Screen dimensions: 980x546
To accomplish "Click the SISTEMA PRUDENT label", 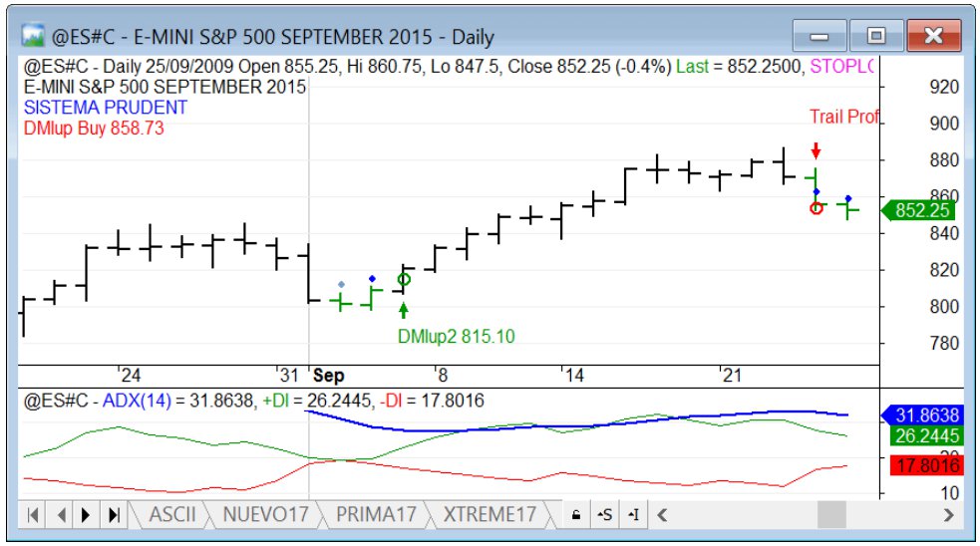I will tap(106, 108).
